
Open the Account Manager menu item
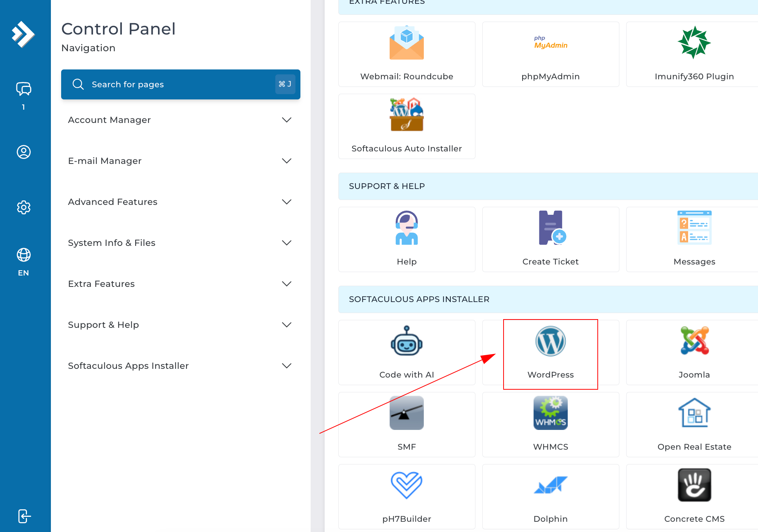tap(181, 120)
